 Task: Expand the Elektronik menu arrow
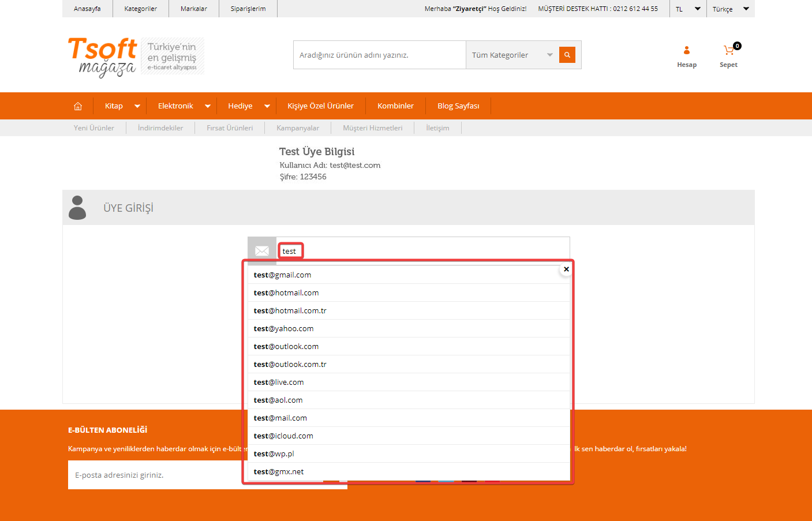tap(208, 106)
